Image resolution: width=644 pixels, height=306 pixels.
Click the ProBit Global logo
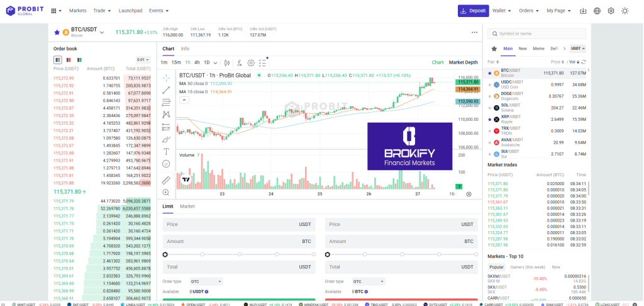[25, 11]
